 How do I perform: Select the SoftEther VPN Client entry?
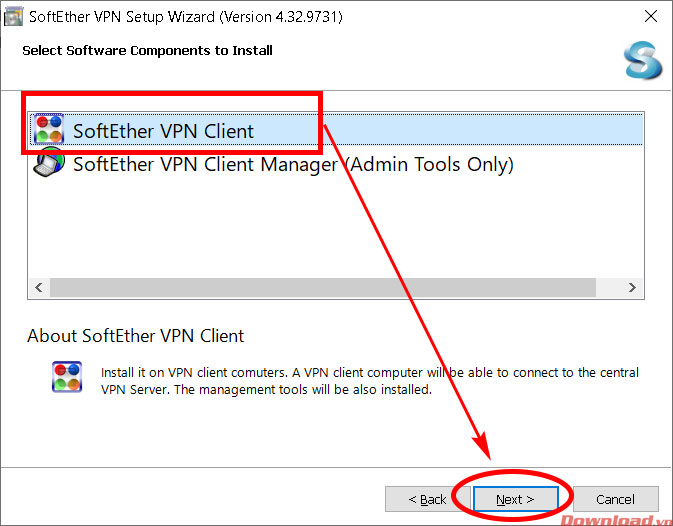pyautogui.click(x=164, y=131)
